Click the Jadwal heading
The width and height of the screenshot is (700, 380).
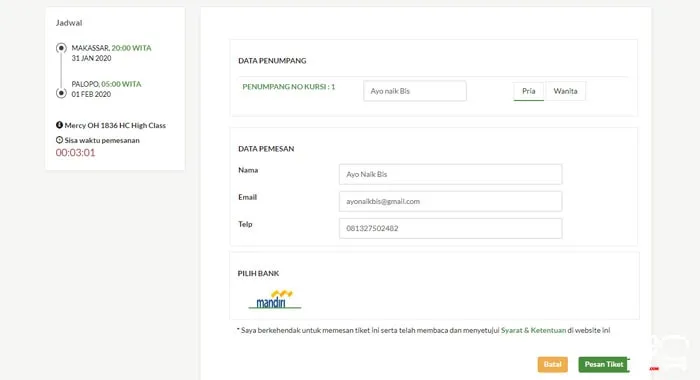pyautogui.click(x=69, y=23)
